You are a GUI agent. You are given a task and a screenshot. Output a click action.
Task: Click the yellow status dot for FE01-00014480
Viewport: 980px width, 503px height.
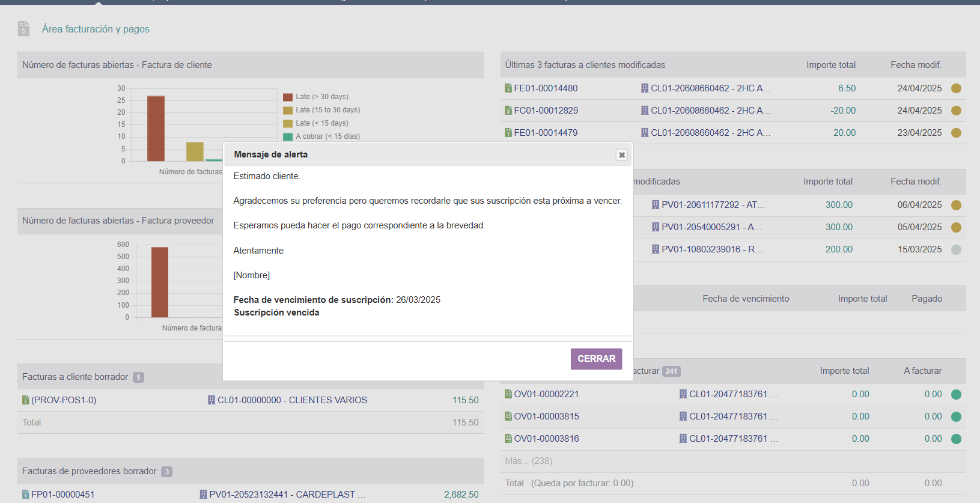point(956,88)
